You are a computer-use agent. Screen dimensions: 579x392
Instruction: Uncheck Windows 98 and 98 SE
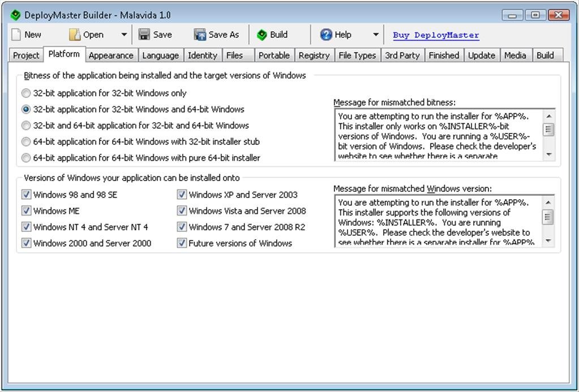[x=26, y=195]
